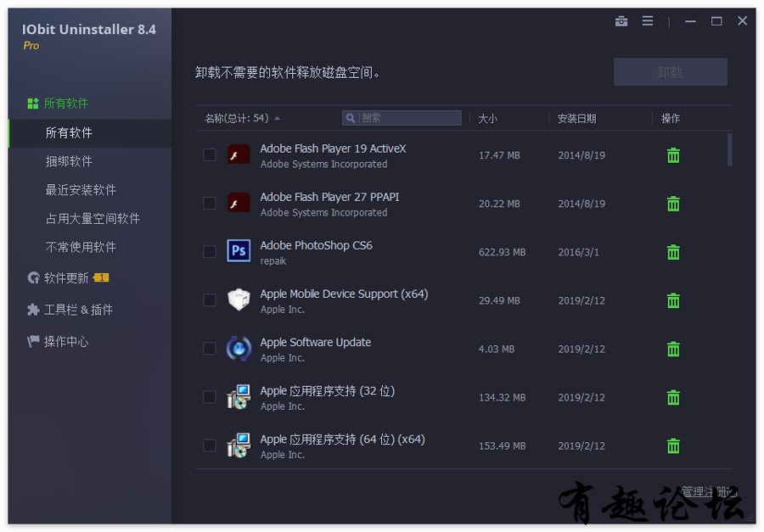Click the Apple 应用程序支持 (64 位) installer icon
Screen dimensions: 764x532
[x=239, y=445]
